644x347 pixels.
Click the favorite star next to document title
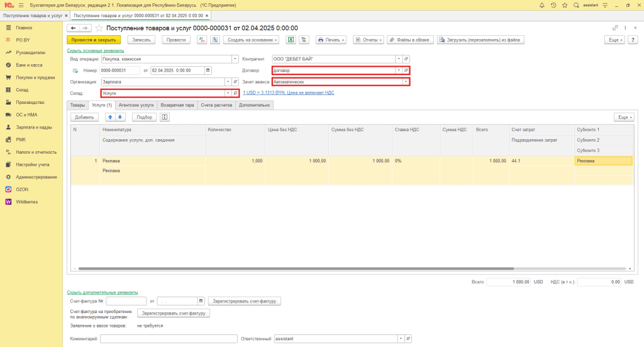coord(99,28)
